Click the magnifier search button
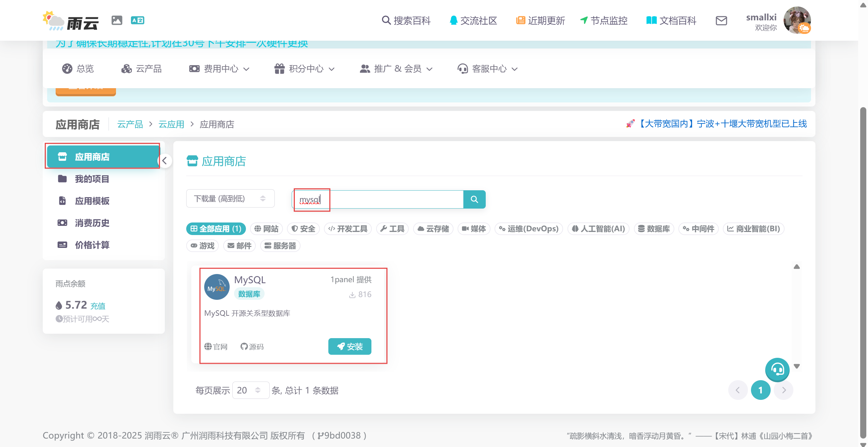Screen dimensions: 868x447 474,199
